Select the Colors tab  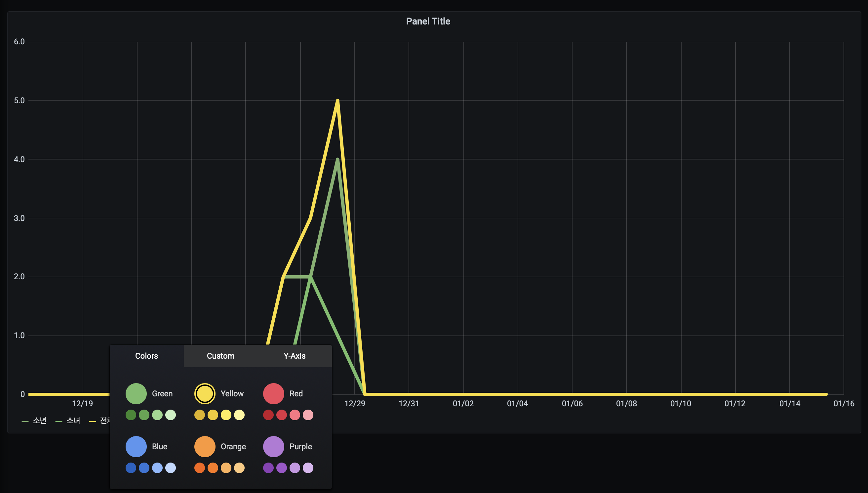click(146, 356)
